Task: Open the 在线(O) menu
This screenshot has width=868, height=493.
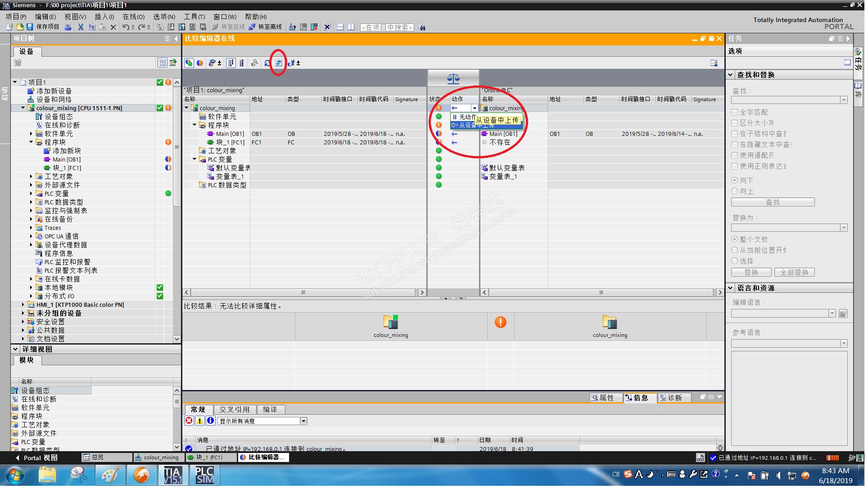Action: click(133, 17)
